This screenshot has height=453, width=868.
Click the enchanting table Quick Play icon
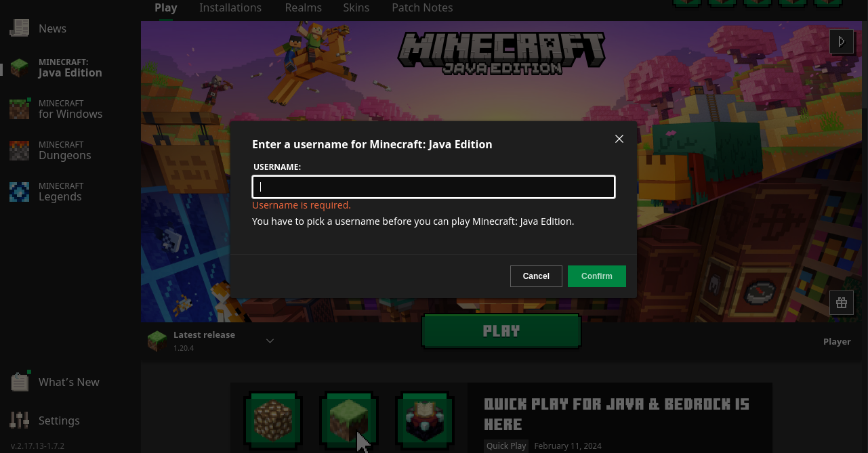(425, 419)
